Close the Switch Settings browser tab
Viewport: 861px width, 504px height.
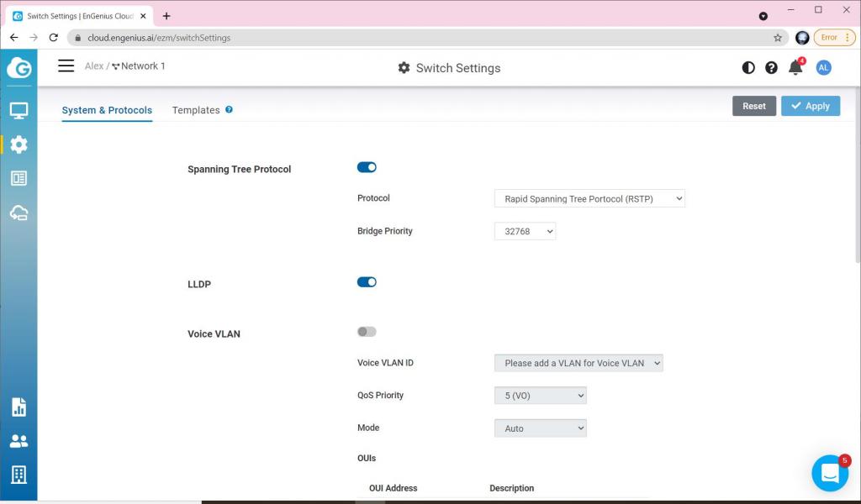point(143,16)
